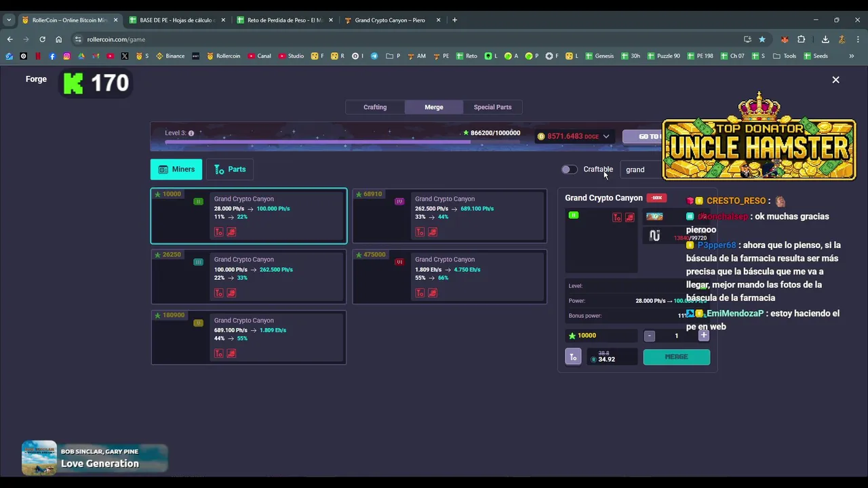Viewport: 868px width, 488px height.
Task: Open the Special Parts tab
Action: pos(492,107)
